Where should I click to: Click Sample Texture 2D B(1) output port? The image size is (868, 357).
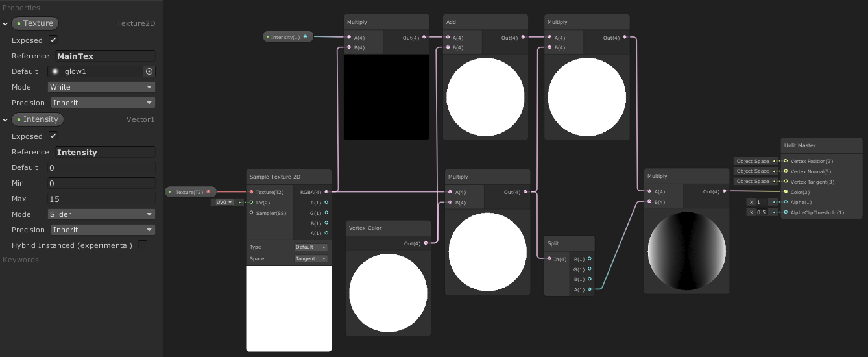pyautogui.click(x=326, y=223)
